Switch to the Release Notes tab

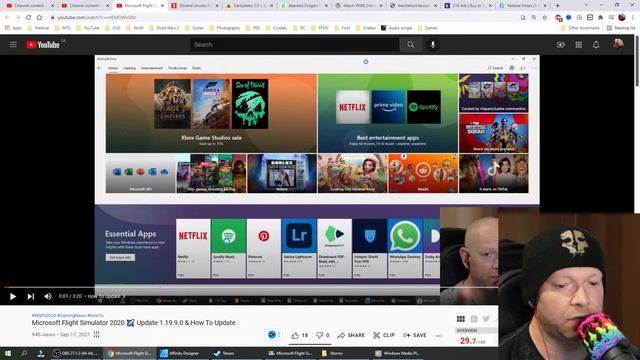[524, 6]
